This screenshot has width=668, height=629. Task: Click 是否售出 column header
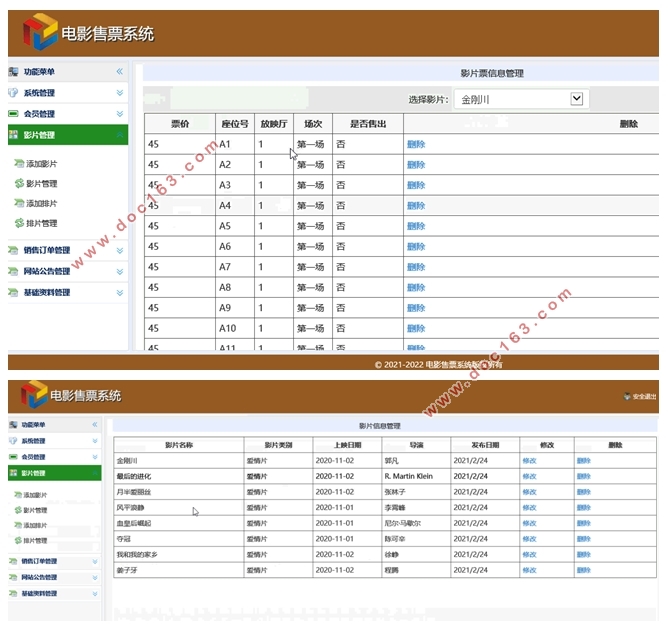click(368, 124)
